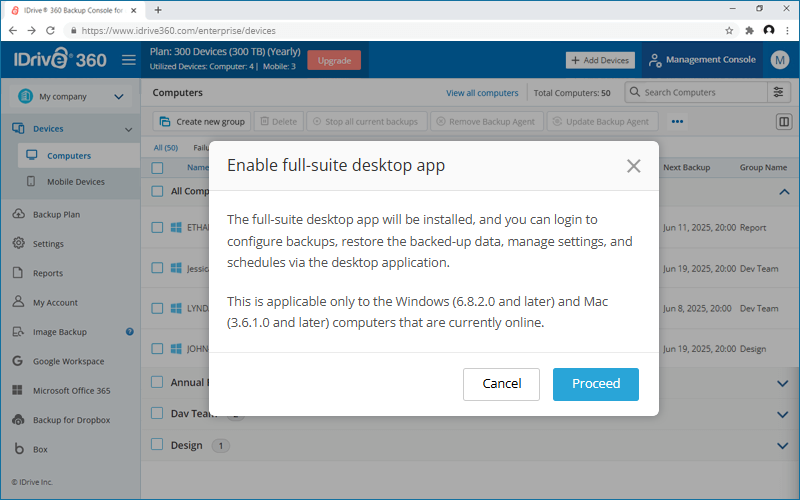
Task: Click the browser address bar URL
Action: [x=179, y=31]
